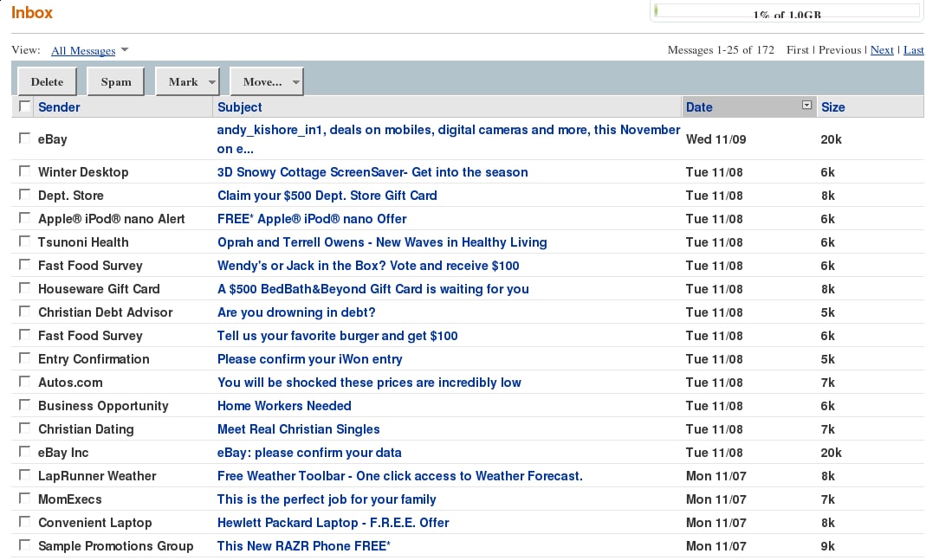The image size is (926, 560).
Task: Check the Tsunoni Health row checkbox
Action: click(23, 240)
